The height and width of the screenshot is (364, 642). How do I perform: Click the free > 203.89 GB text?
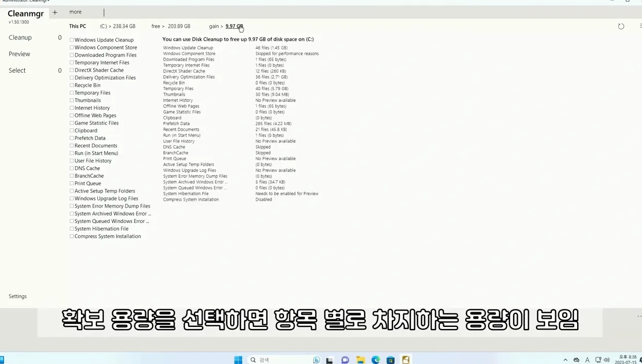[x=171, y=26]
